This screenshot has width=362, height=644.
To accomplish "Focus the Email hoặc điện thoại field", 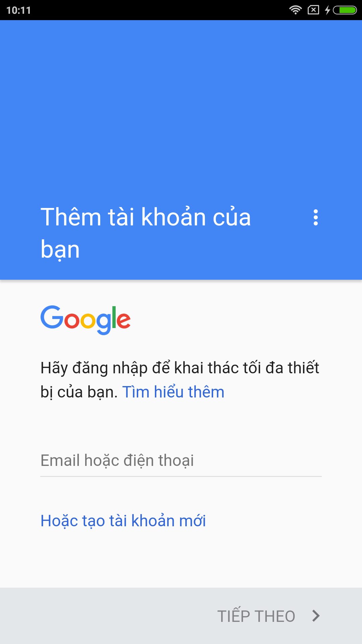I will pos(181,461).
